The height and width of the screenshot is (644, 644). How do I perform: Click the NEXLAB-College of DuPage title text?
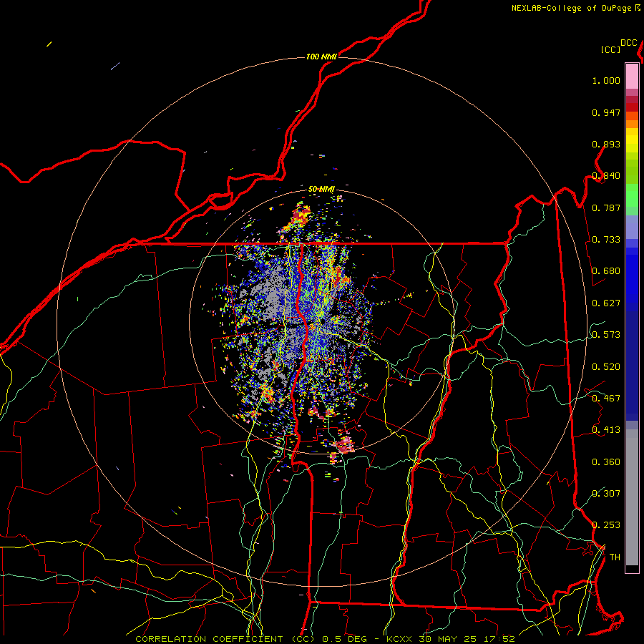575,8
